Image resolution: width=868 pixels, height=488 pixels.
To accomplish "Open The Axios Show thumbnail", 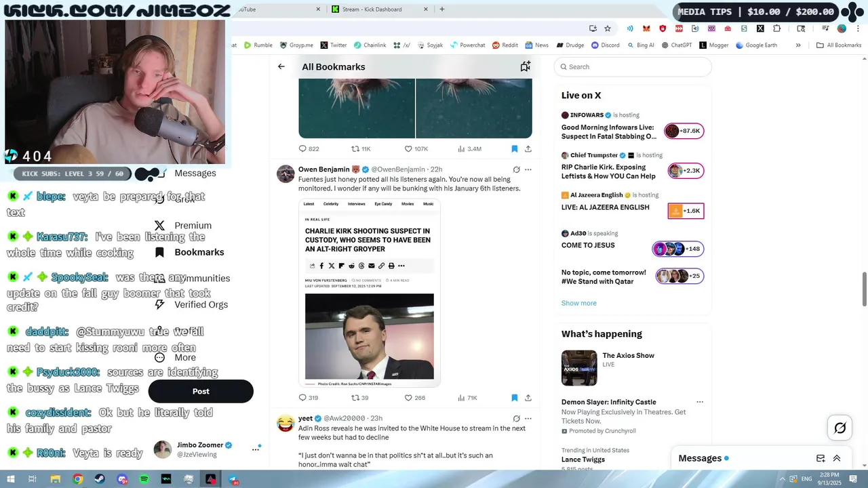I will pos(579,368).
